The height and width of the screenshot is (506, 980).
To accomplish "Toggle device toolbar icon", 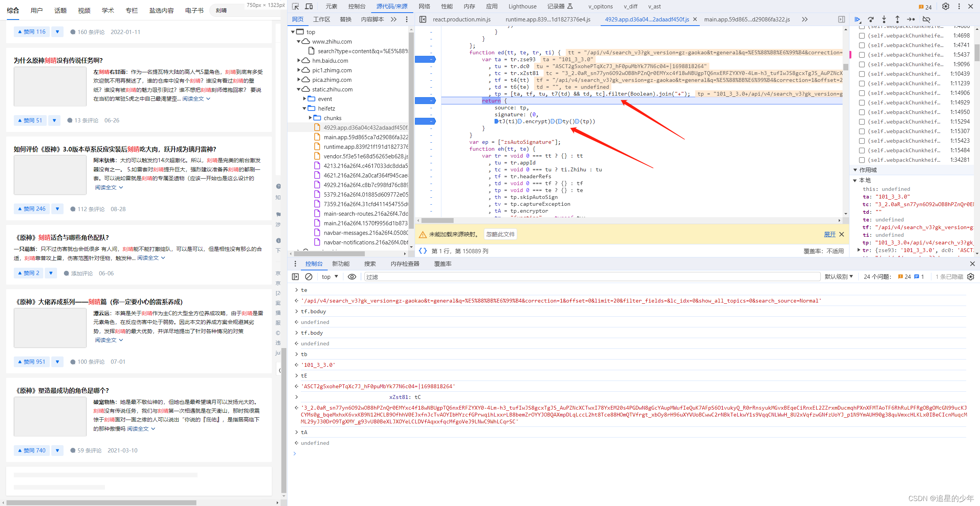I will (309, 7).
